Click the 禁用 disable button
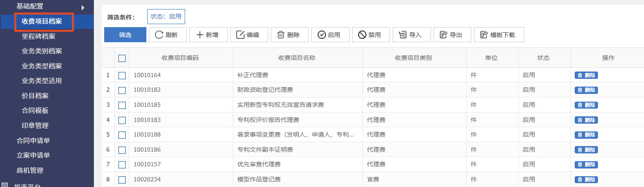 371,35
